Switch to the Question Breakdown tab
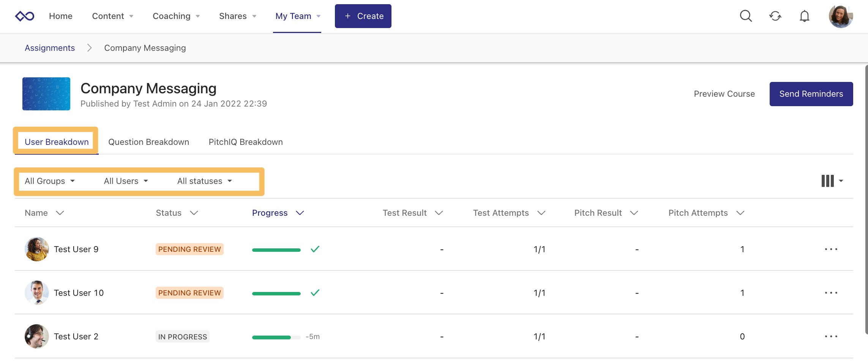 point(148,142)
